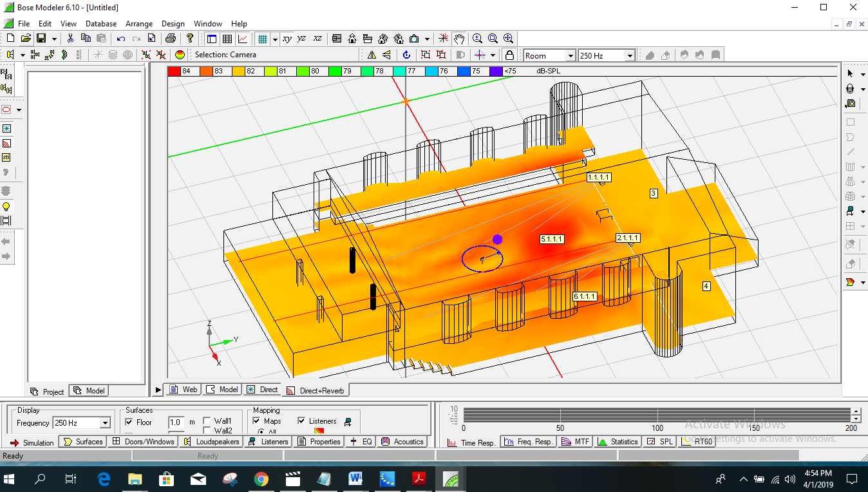Click the Save icon in the toolbar
The width and height of the screenshot is (868, 492).
(x=41, y=39)
